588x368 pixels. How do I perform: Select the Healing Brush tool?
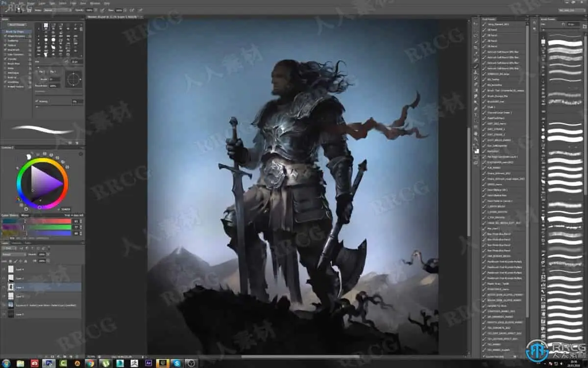[476, 60]
